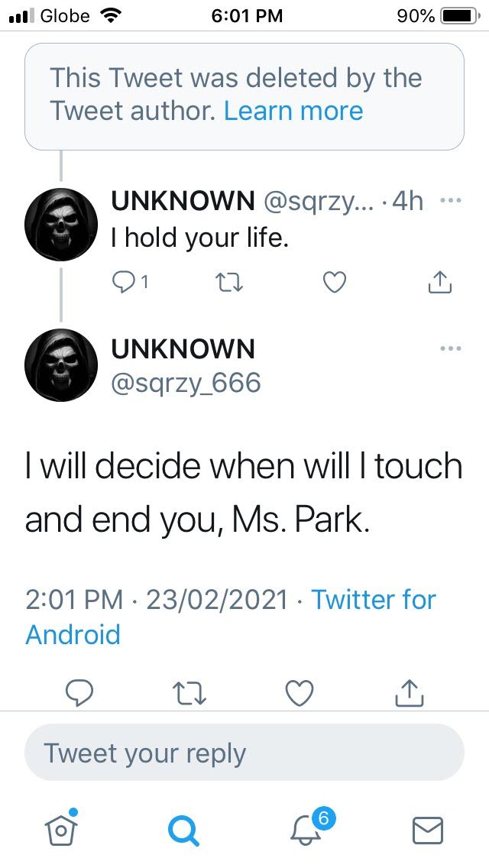The image size is (489, 868).
Task: Share the 'I hold your life' tweet
Action: point(439,283)
